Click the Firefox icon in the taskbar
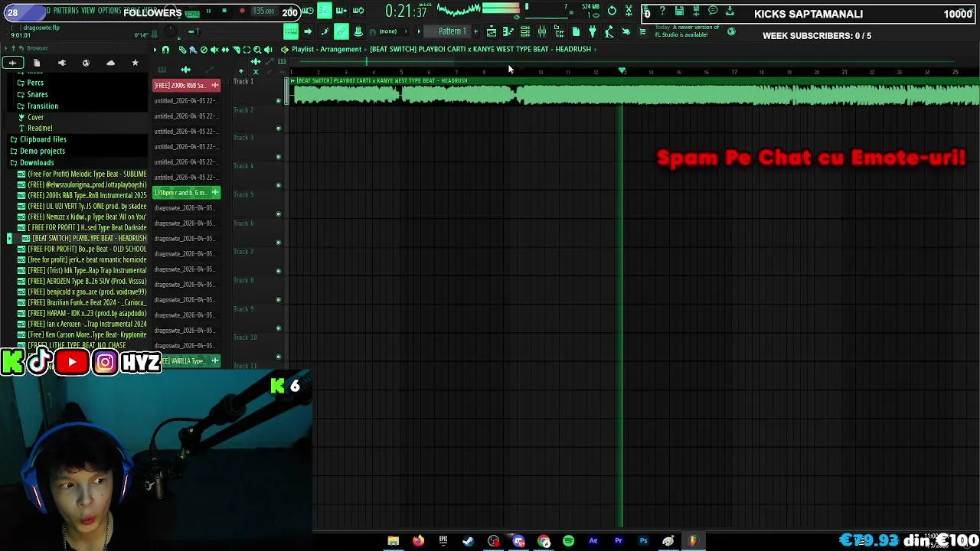980x551 pixels. click(x=418, y=541)
